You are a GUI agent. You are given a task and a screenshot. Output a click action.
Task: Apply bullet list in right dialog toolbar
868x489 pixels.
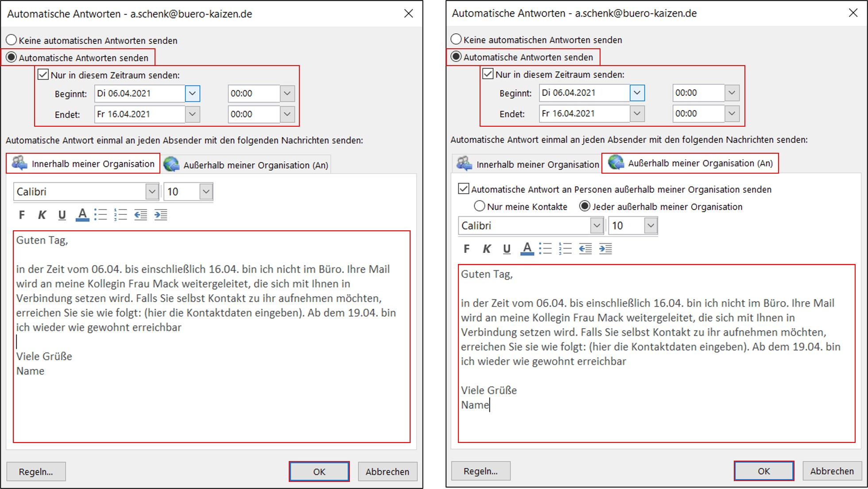545,248
